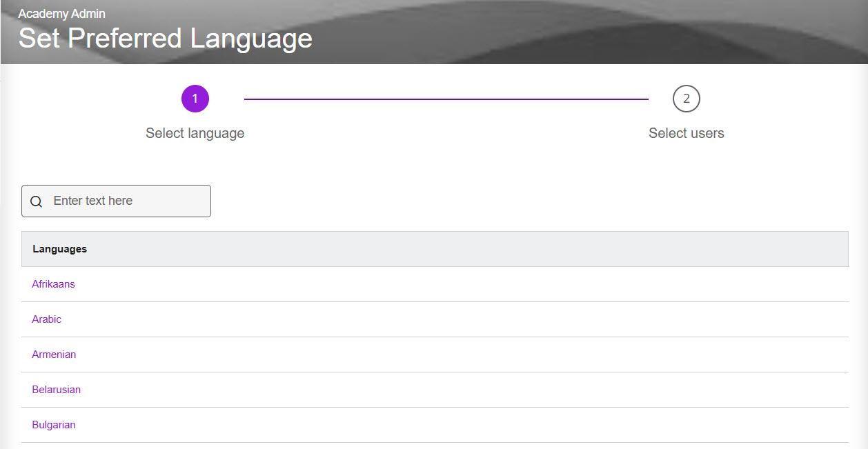Screen dimensions: 868x449
Task: Choose Arabic from the languages list
Action: pos(46,319)
